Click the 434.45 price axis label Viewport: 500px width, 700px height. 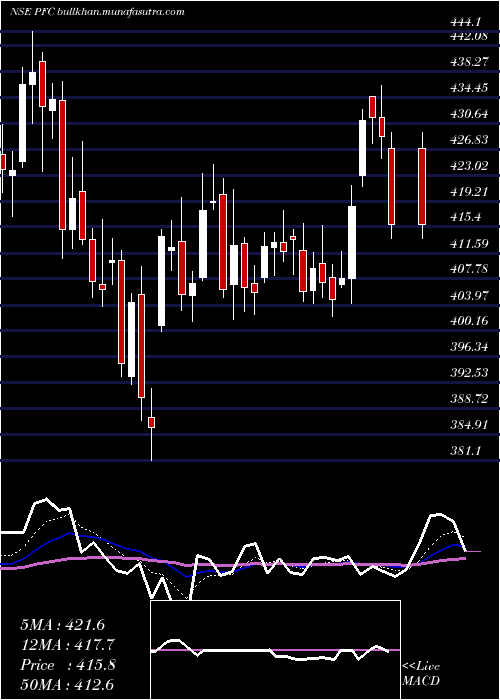(469, 88)
